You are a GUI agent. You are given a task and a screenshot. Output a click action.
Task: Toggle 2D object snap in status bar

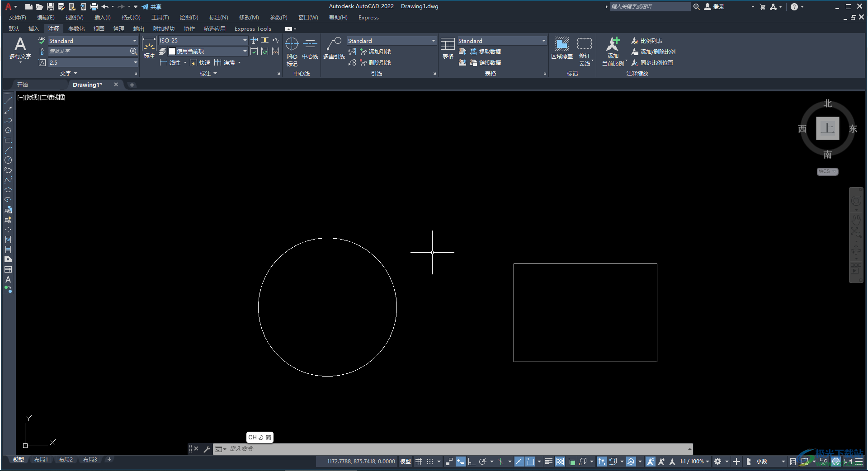point(530,462)
